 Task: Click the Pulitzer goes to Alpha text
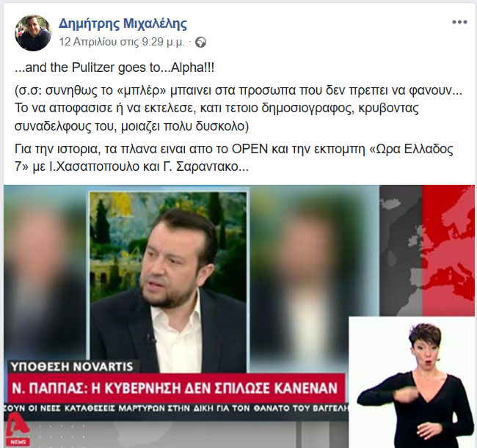pyautogui.click(x=114, y=67)
